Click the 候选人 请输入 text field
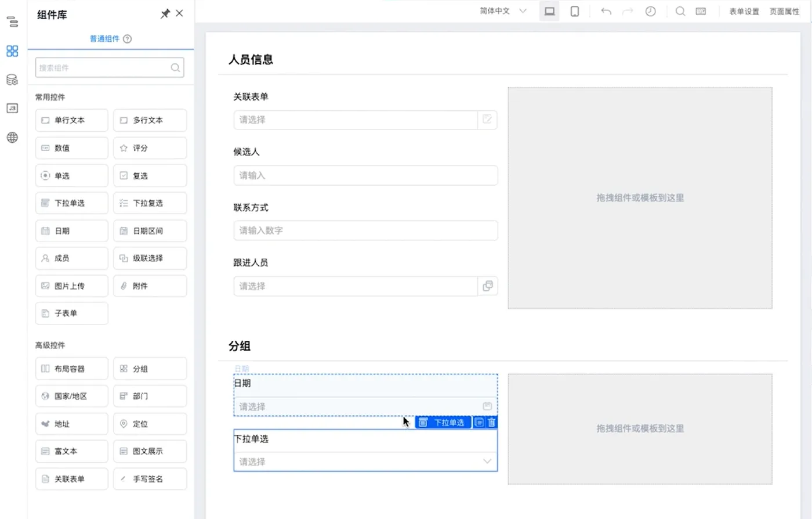 tap(365, 175)
